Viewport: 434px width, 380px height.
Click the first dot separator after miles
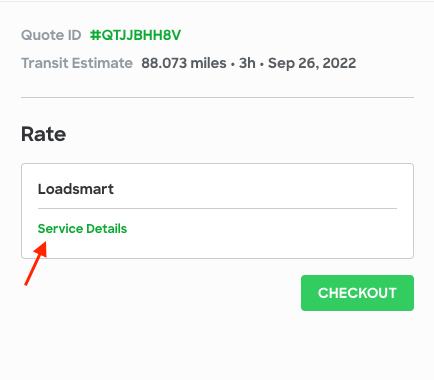[x=233, y=64]
